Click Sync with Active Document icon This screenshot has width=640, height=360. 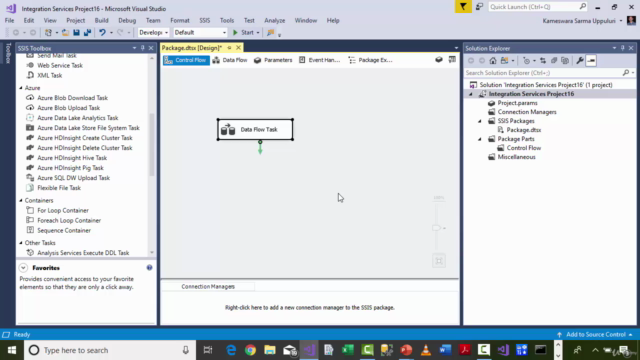coord(543,60)
